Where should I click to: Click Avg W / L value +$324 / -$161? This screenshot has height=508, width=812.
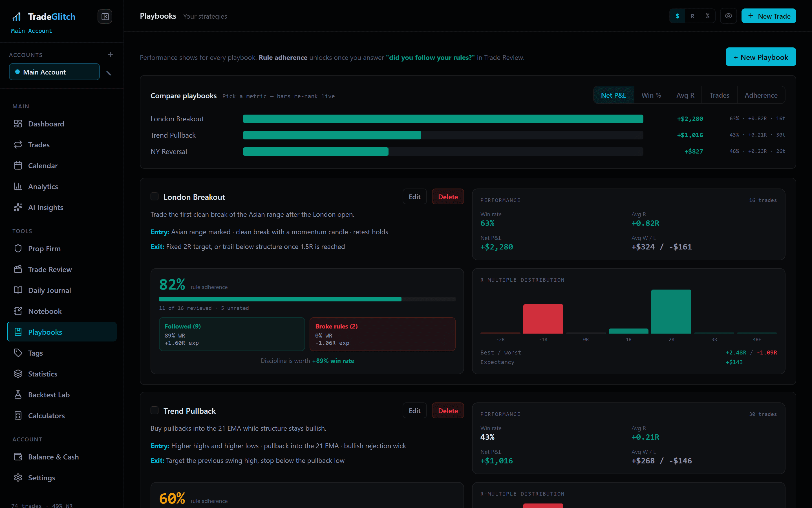pos(661,247)
